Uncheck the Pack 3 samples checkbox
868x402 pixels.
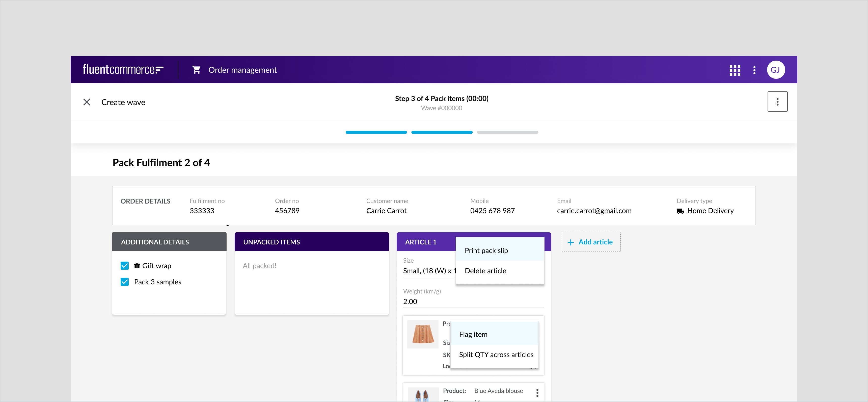(124, 282)
